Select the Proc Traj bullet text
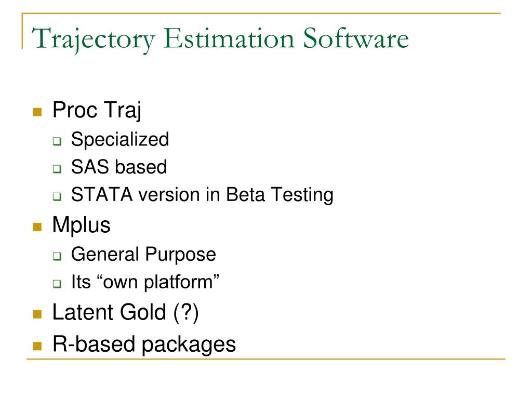The height and width of the screenshot is (399, 532). pyautogui.click(x=97, y=110)
